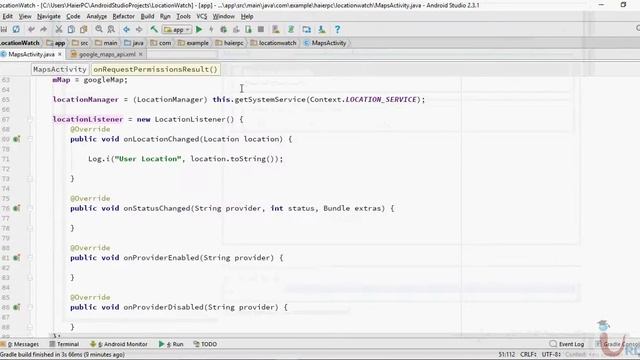Close the google_maps_api.xml tab
The width and height of the screenshot is (640, 360).
pos(141,54)
